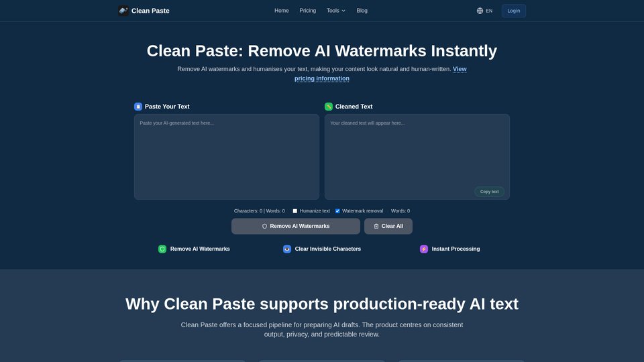
Task: Click the main Remove AI Watermarks Instantly headline
Action: (x=322, y=51)
